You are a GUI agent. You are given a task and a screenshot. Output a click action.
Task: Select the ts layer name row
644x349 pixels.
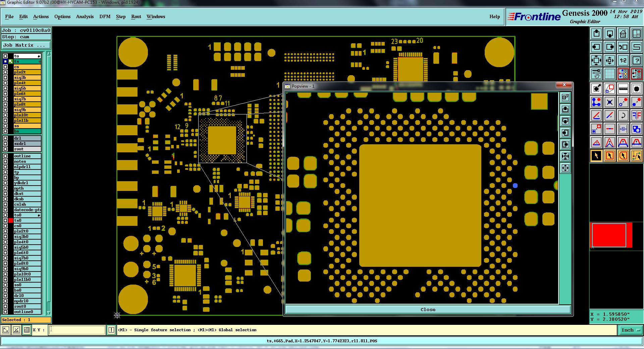tap(27, 61)
